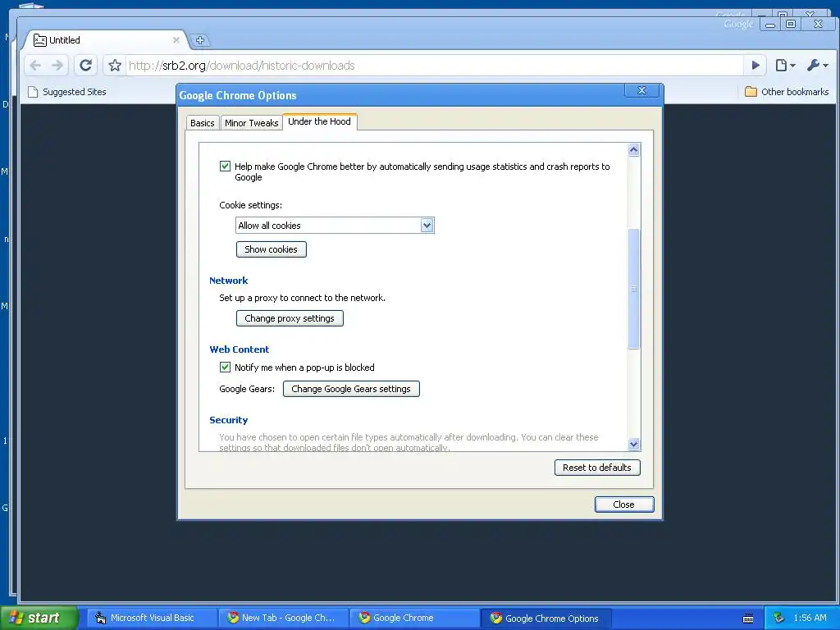Open the wrench tools menu
The image size is (840, 630).
818,66
